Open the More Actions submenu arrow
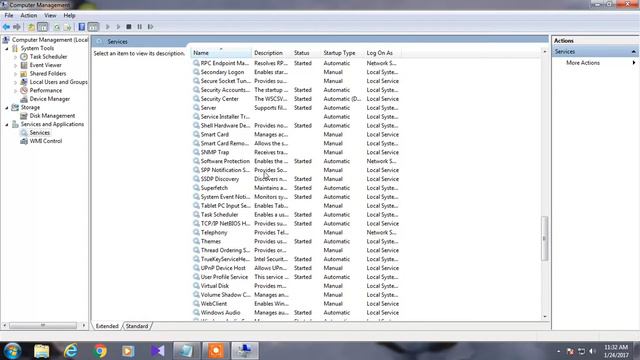Viewport: 640px width, 360px height. [x=634, y=63]
